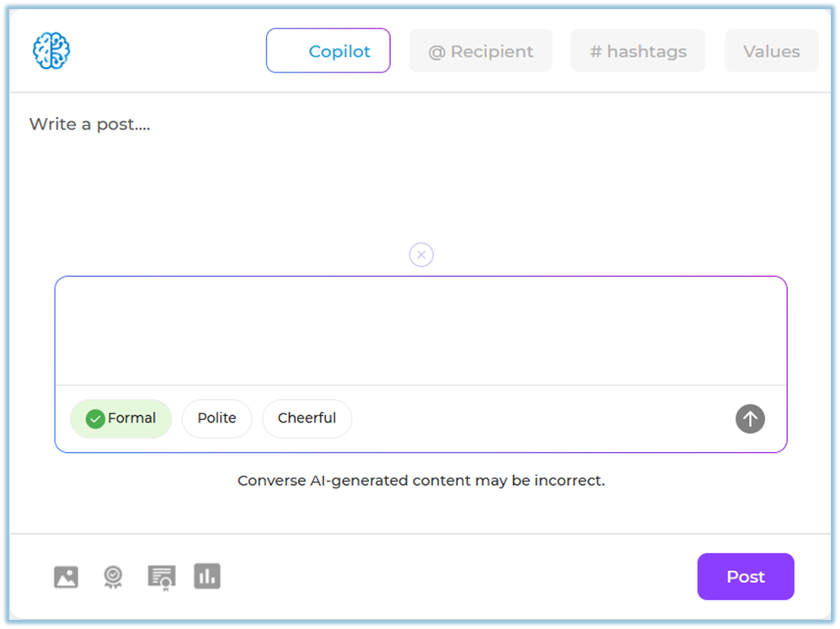Image resolution: width=840 pixels, height=629 pixels.
Task: Open the @ Recipient option
Action: 480,51
